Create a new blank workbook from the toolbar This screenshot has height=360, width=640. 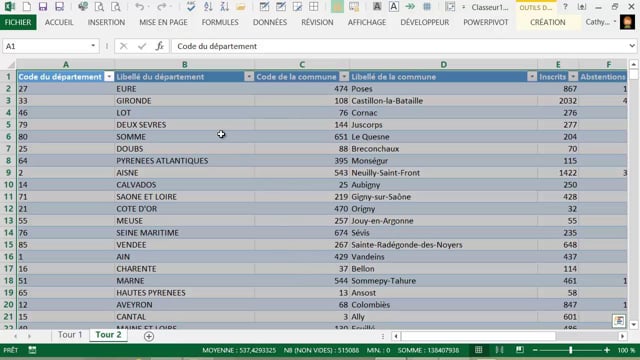27,7
